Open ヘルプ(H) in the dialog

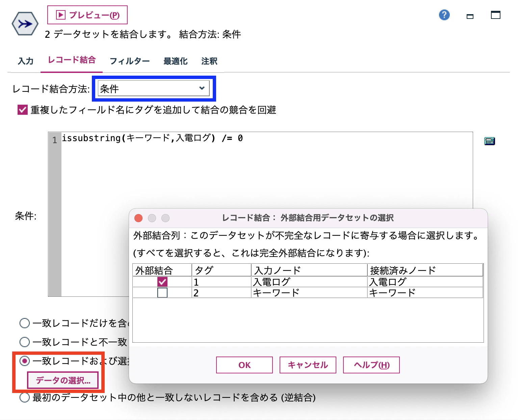pyautogui.click(x=371, y=365)
